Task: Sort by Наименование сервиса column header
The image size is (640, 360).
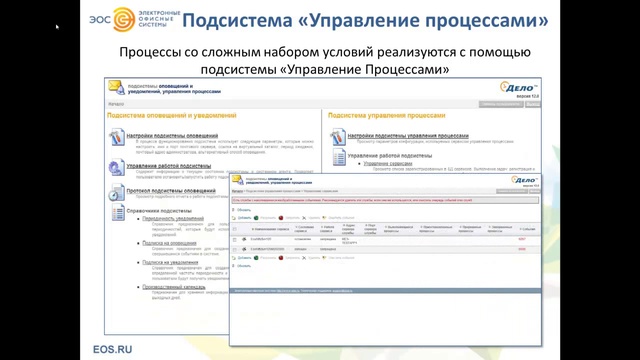Action: click(270, 229)
